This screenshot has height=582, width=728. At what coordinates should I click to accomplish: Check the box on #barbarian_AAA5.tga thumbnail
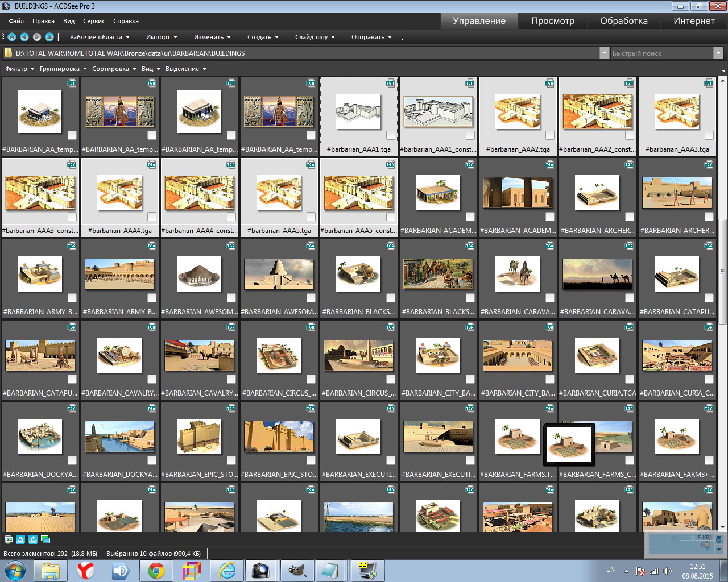click(311, 217)
